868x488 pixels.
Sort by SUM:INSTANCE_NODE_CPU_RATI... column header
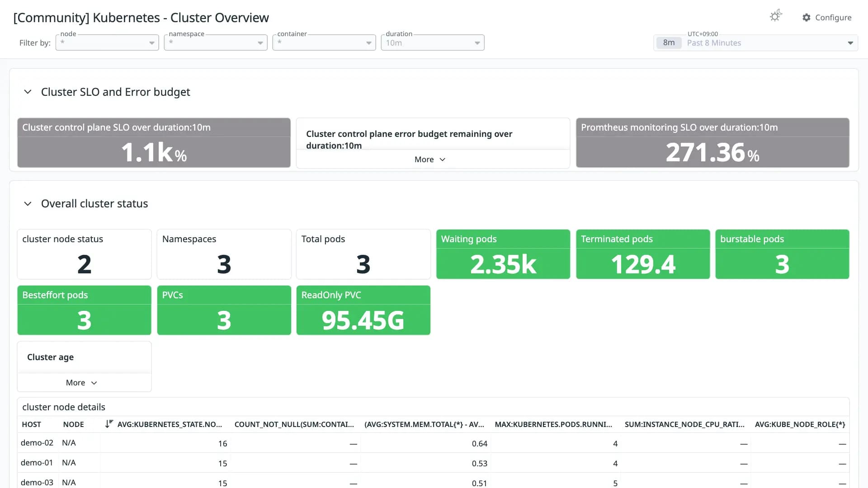tap(684, 424)
